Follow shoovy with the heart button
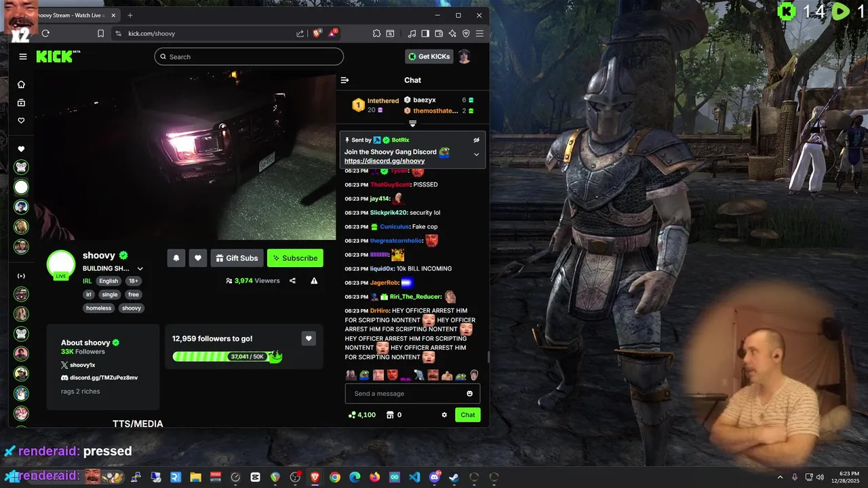The image size is (868, 488). click(x=198, y=258)
